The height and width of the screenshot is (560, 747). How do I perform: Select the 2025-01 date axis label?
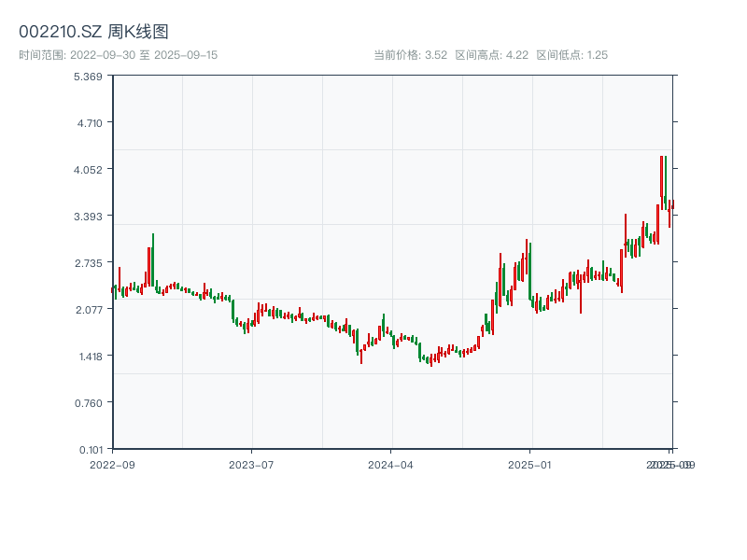[x=531, y=464]
